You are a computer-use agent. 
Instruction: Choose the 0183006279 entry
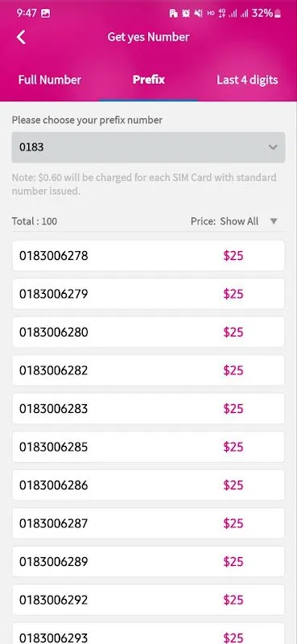tap(148, 294)
